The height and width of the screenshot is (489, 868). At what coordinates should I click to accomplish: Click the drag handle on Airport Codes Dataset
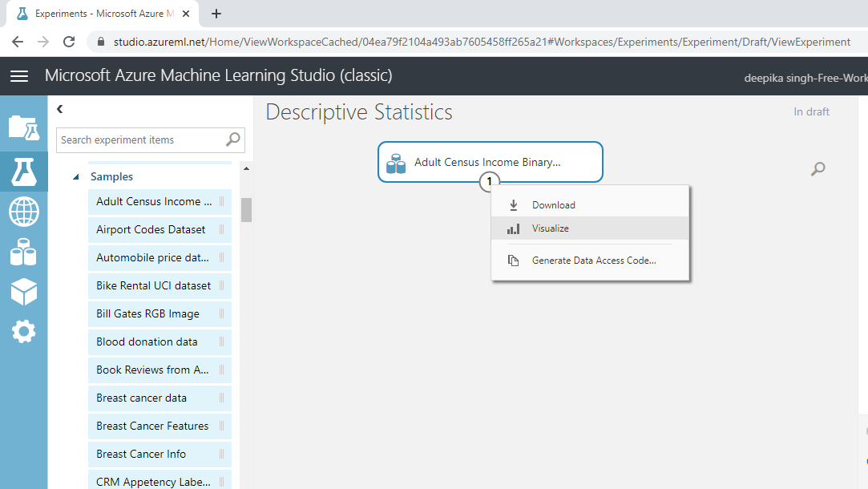(221, 230)
